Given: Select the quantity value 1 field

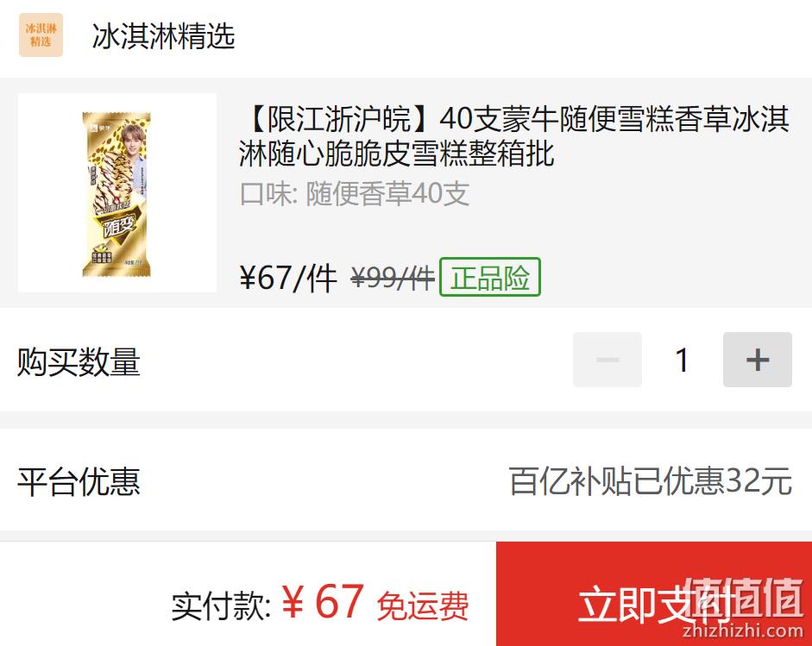Looking at the screenshot, I should point(682,360).
